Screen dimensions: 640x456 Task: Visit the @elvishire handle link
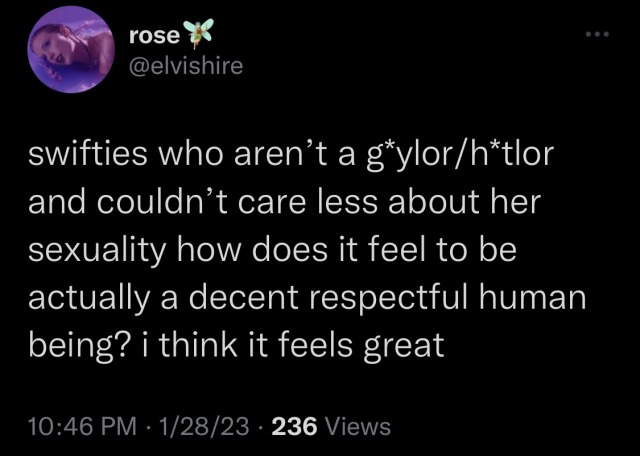(185, 66)
